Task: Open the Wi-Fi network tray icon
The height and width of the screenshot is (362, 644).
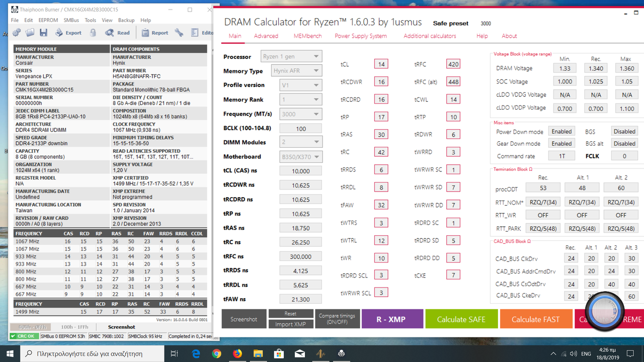Action: click(564, 353)
